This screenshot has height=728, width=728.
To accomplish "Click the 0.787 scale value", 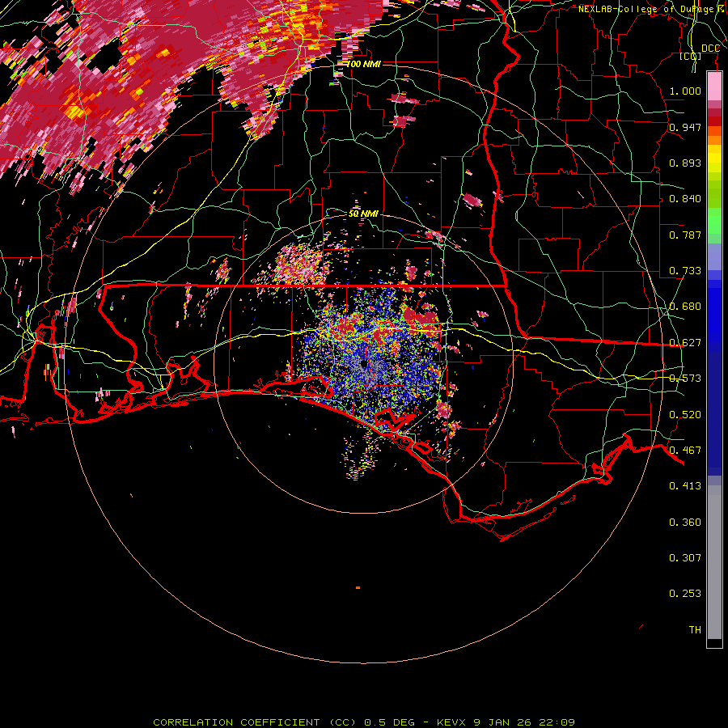I will 685,235.
